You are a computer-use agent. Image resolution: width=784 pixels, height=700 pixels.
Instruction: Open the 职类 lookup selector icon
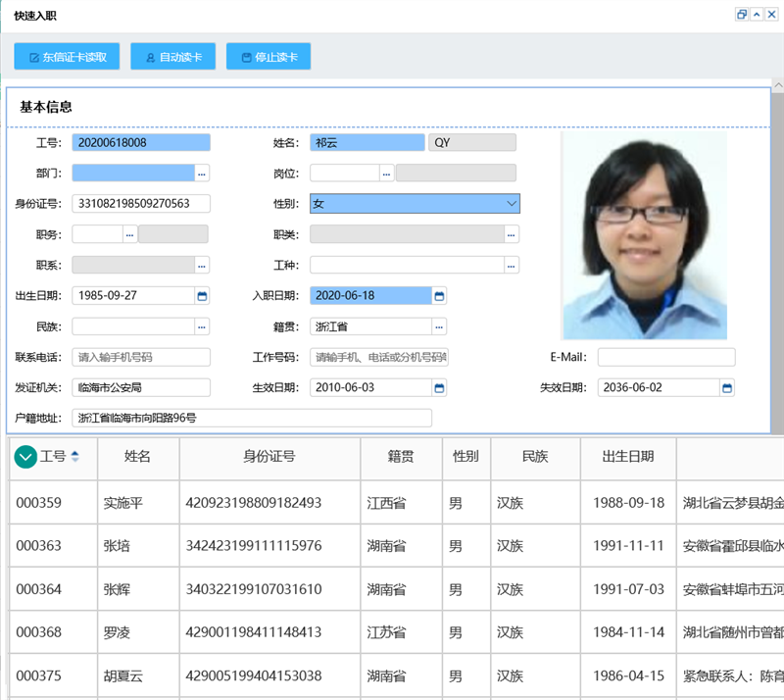tap(511, 234)
